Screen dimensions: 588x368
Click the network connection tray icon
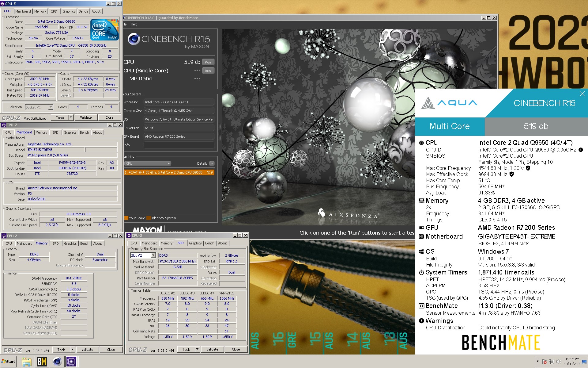pyautogui.click(x=552, y=362)
